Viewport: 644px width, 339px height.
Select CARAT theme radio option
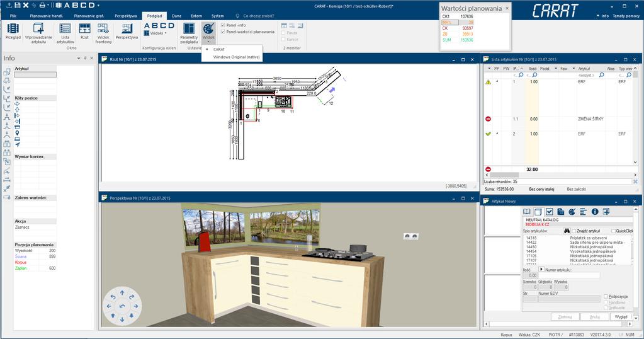[x=207, y=49]
